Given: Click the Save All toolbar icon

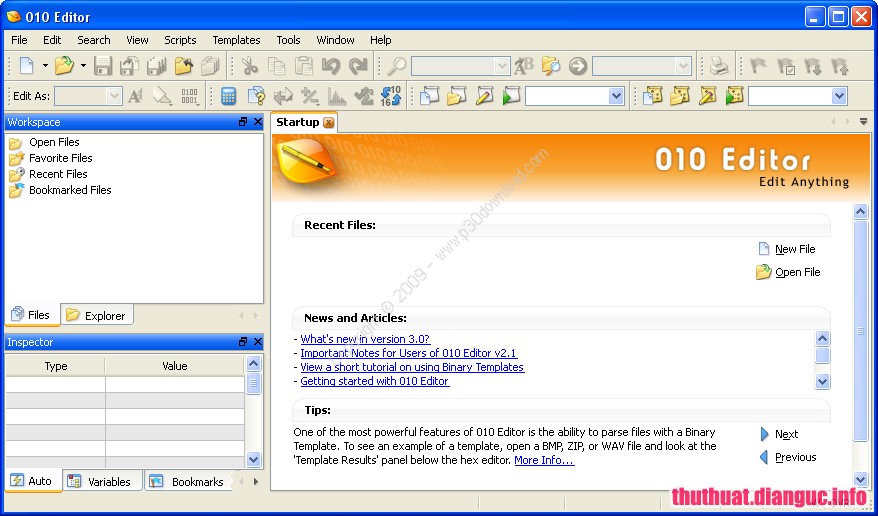Looking at the screenshot, I should 157,66.
